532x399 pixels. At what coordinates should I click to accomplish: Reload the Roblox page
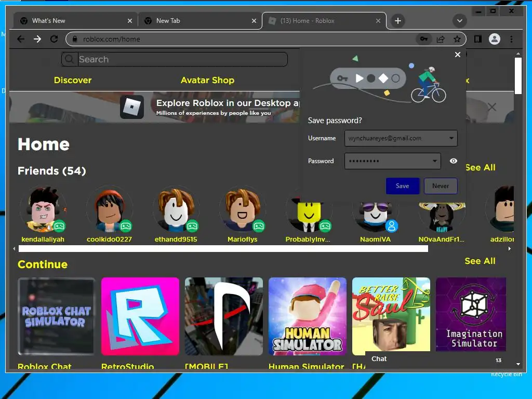point(54,39)
